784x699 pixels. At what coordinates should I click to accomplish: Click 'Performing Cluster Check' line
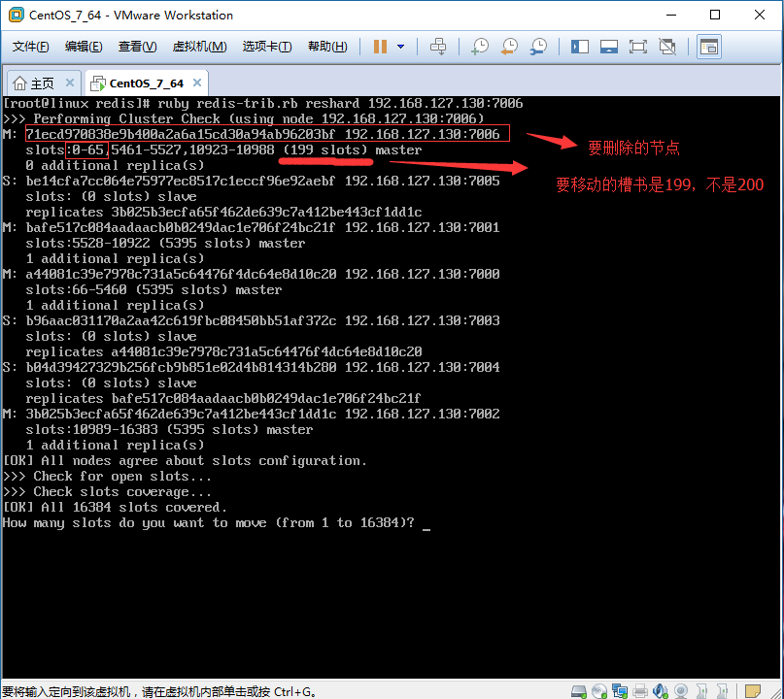point(244,118)
